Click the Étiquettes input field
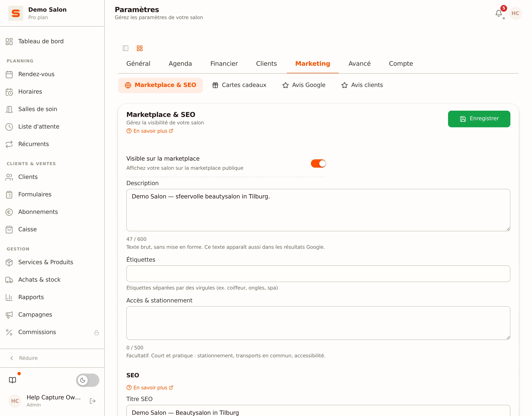Screen dimensions: 532x416 [x=318, y=274]
